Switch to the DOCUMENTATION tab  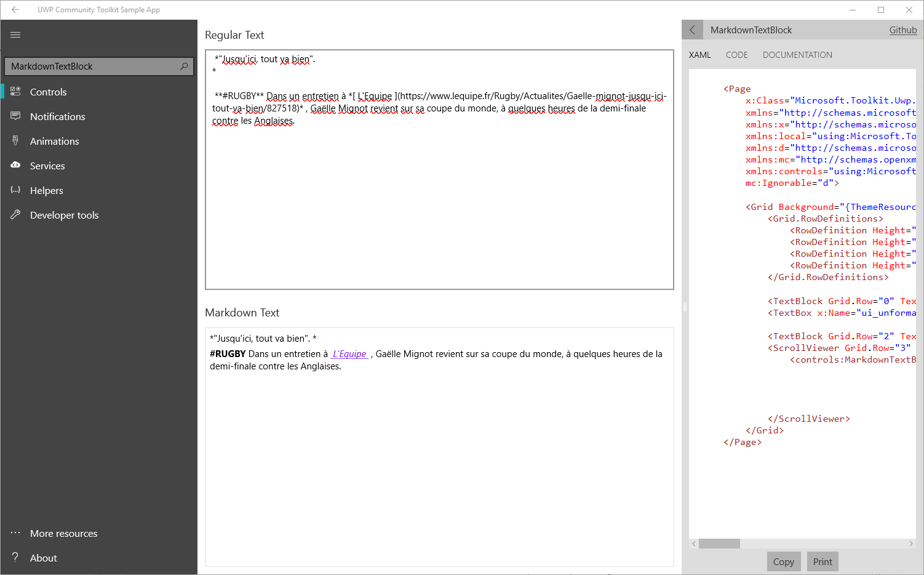coord(797,55)
